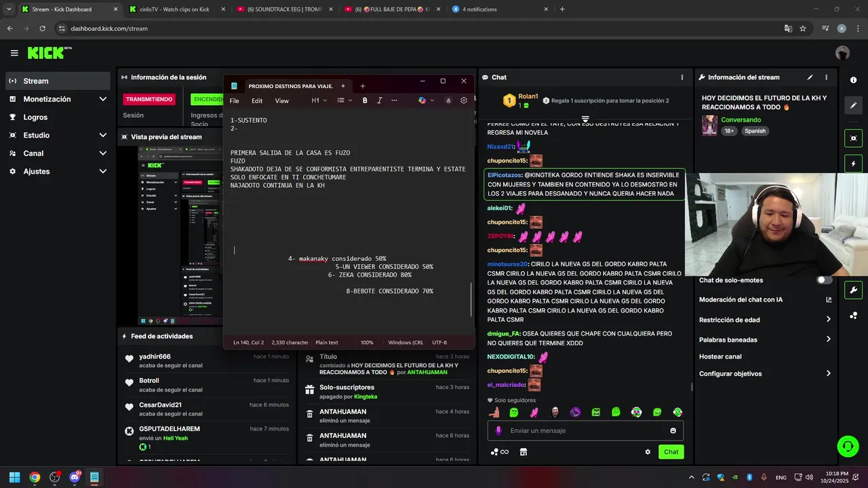
Task: Click the green headset support button
Action: point(848,446)
